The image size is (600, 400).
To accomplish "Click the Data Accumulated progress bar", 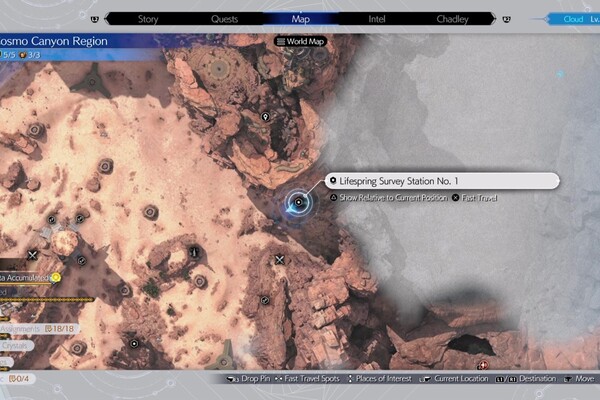I will [26, 284].
